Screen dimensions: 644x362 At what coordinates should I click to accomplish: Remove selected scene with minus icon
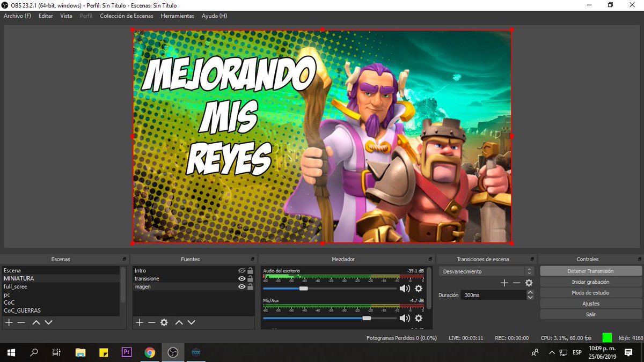pos(21,322)
